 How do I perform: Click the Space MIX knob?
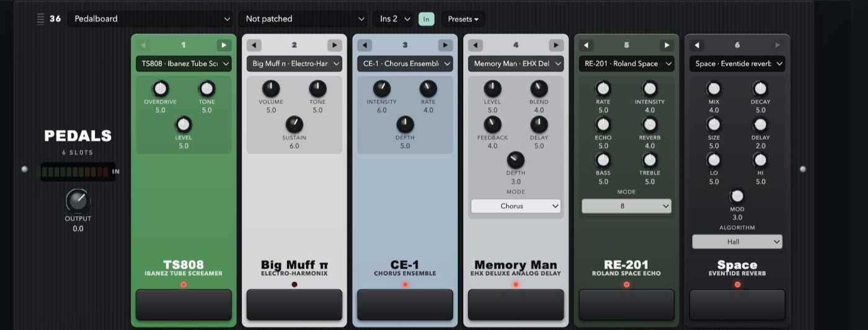point(714,89)
